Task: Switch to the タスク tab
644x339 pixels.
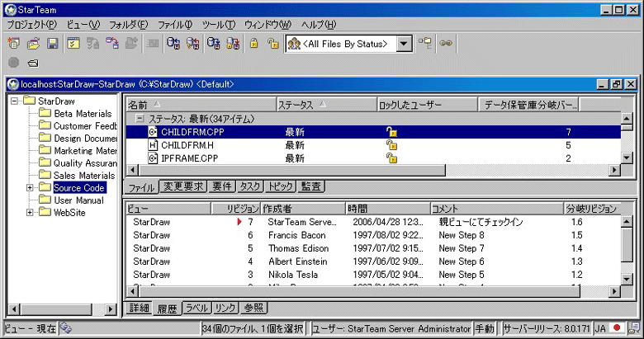Action: 250,186
